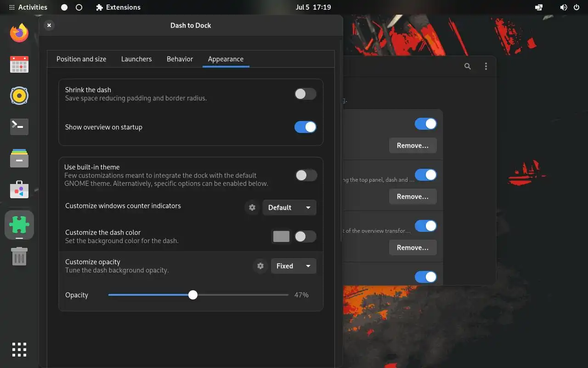
Task: Click the network icon in top bar
Action: (539, 7)
